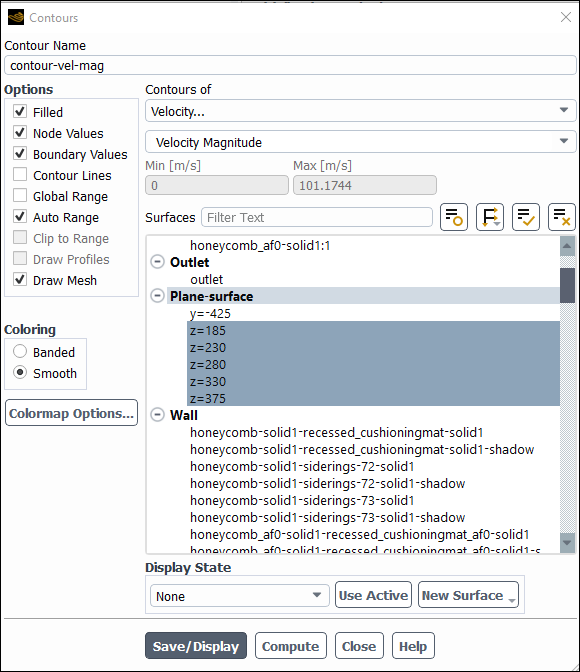
Task: Enable the Contour Lines checkbox
Action: 20,175
